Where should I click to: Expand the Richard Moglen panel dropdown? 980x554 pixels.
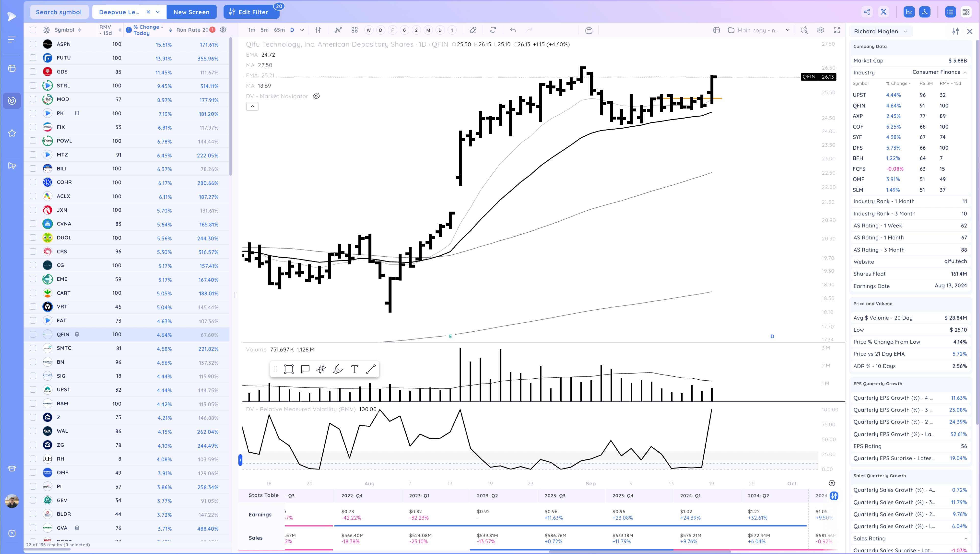[906, 31]
